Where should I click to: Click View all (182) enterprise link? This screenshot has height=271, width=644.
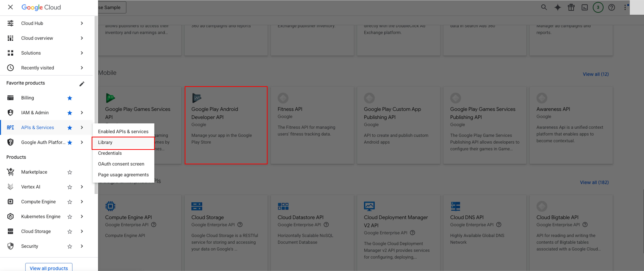pos(594,183)
